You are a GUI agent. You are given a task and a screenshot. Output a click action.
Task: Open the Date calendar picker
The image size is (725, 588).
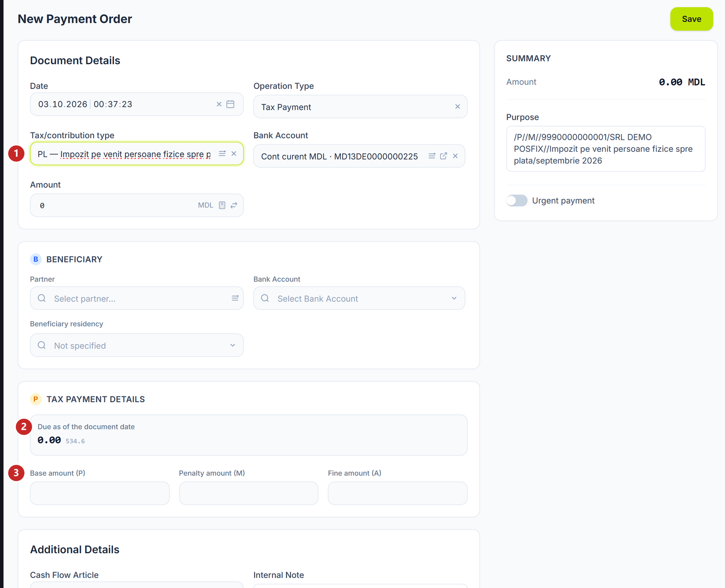pos(231,104)
